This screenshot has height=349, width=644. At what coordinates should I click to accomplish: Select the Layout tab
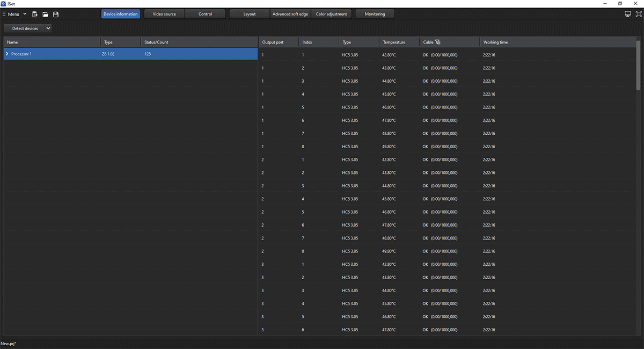[250, 14]
